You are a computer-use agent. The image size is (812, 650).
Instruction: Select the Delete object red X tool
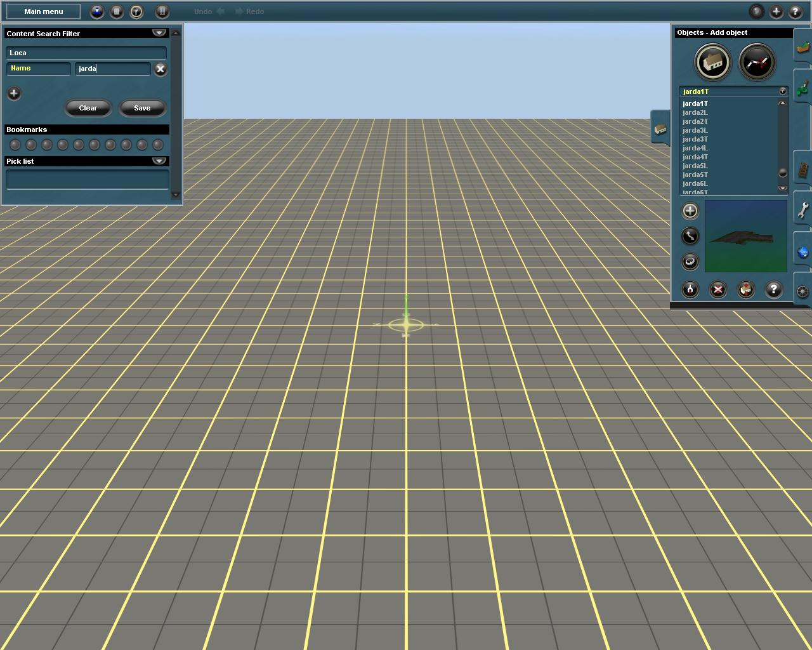[x=718, y=290]
